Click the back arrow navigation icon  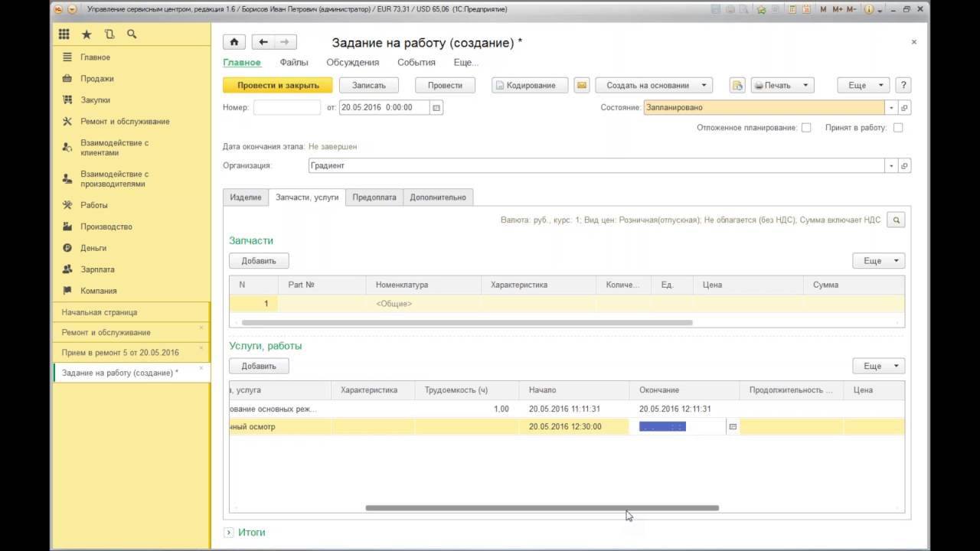coord(263,42)
